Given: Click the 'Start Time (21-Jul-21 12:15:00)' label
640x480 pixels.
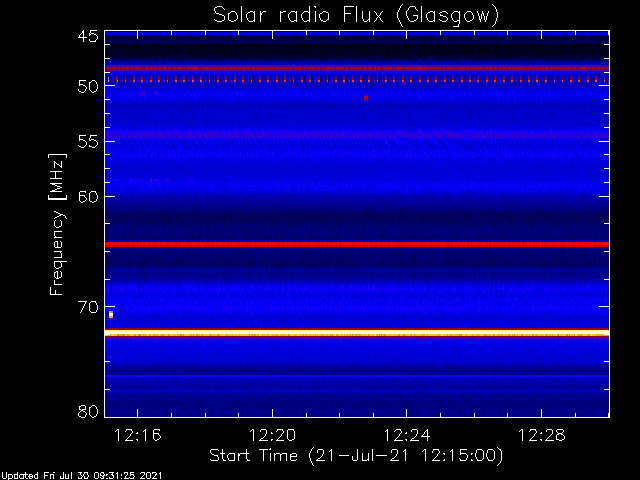Looking at the screenshot, I should 356,456.
